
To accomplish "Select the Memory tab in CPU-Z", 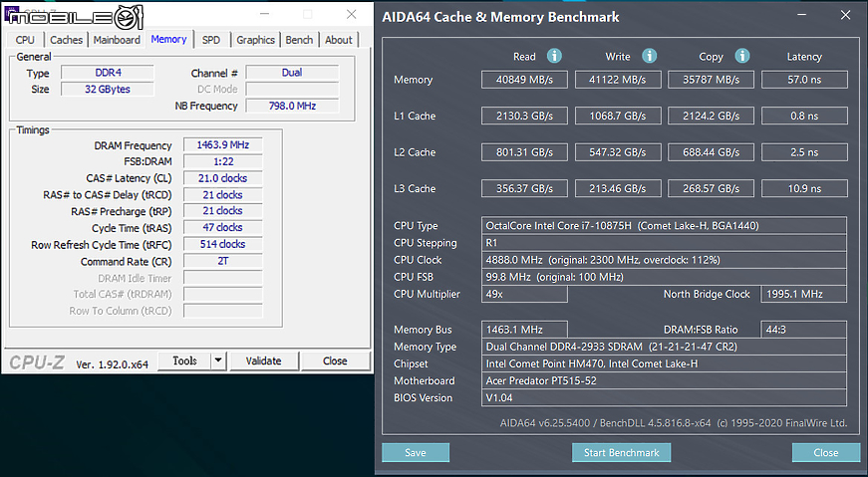I will (x=168, y=39).
